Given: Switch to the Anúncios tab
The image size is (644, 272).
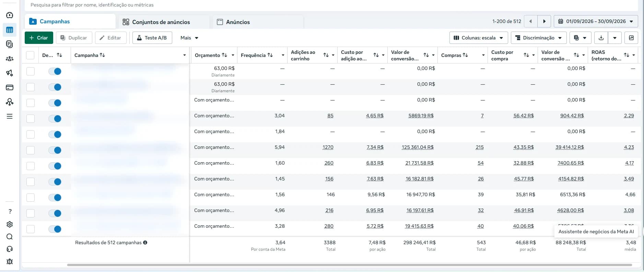Looking at the screenshot, I should [x=238, y=22].
